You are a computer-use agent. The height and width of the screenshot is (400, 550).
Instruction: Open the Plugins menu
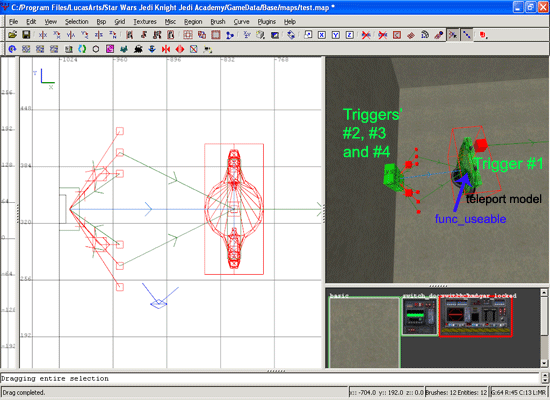(267, 21)
